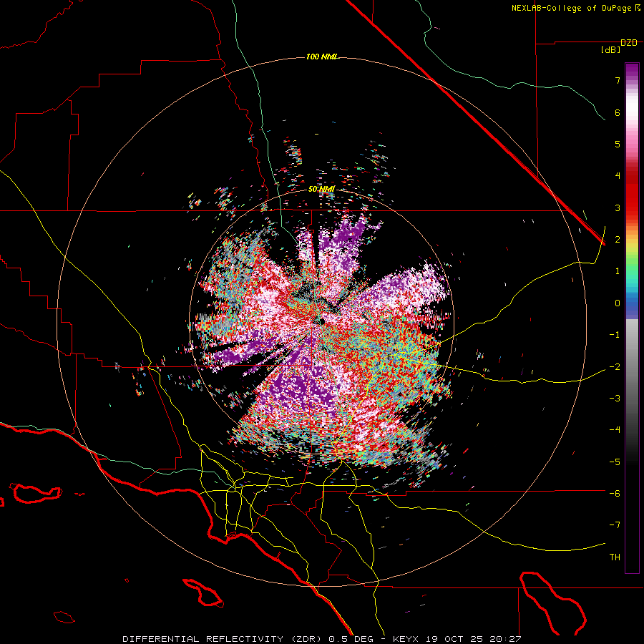Click the -3 value on the color scale
The image size is (644, 644).
click(615, 399)
